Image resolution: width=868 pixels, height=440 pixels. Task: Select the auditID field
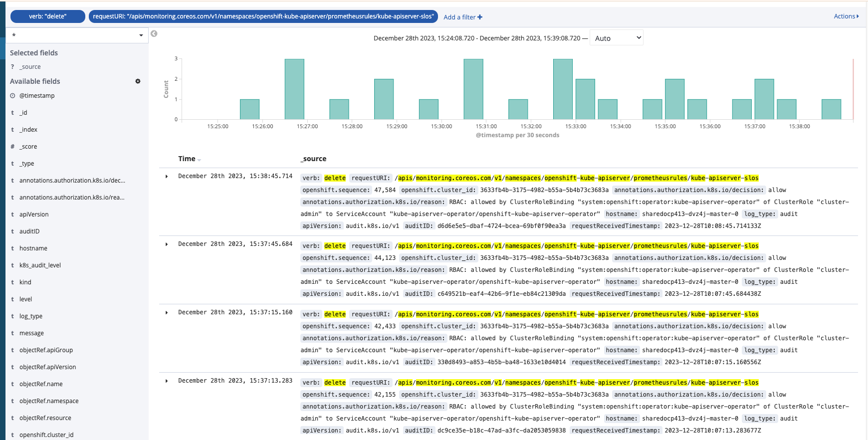[29, 231]
